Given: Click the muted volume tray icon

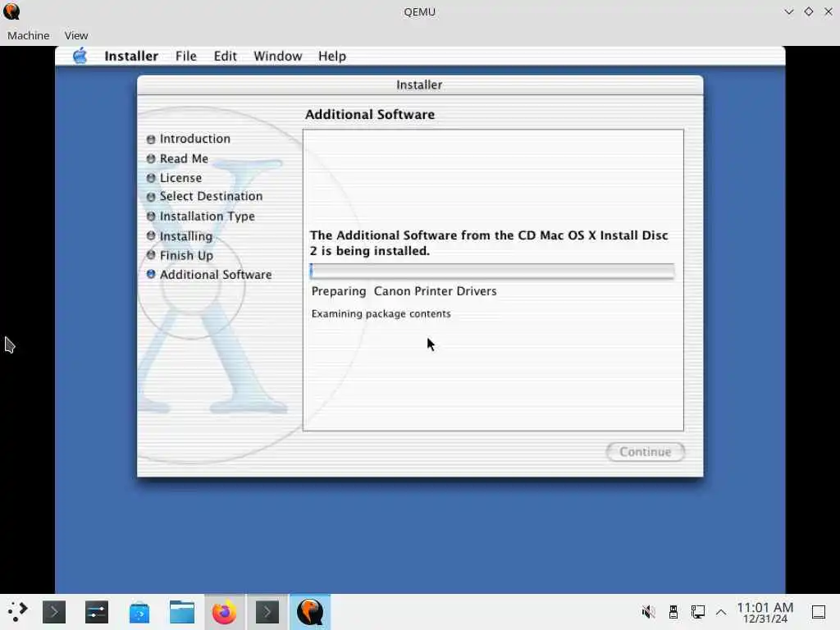Looking at the screenshot, I should pyautogui.click(x=648, y=612).
